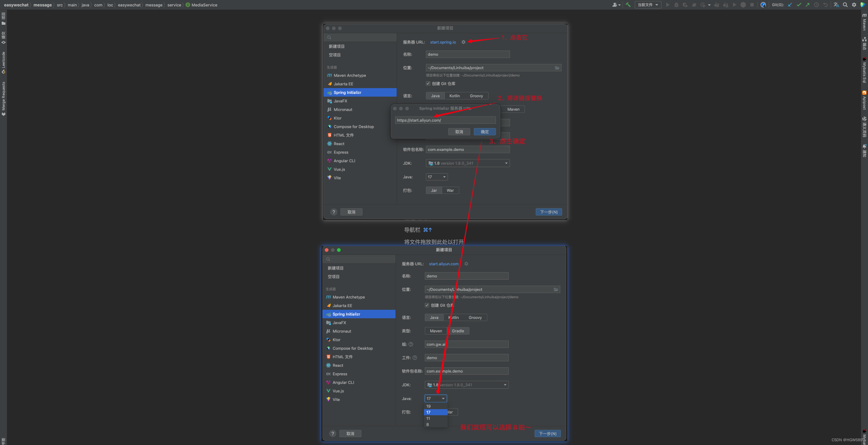The height and width of the screenshot is (445, 868).
Task: Collapse the open Java version combo box
Action: (436, 399)
